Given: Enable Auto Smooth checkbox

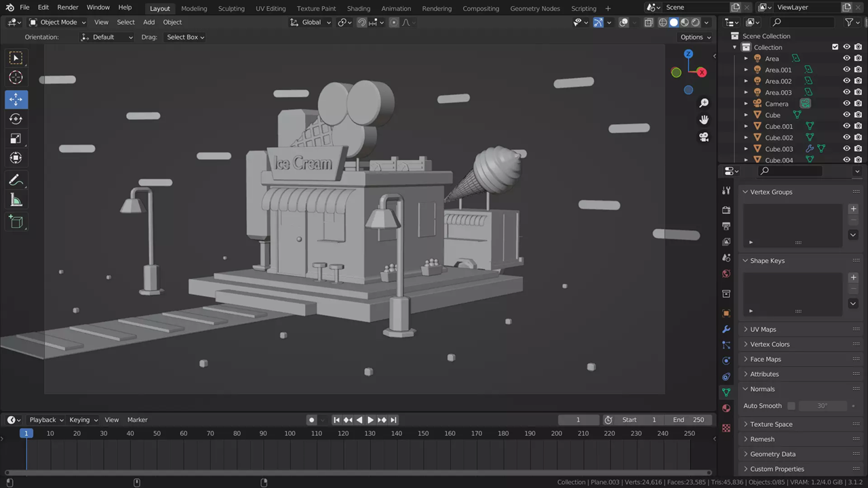Looking at the screenshot, I should click(x=791, y=406).
